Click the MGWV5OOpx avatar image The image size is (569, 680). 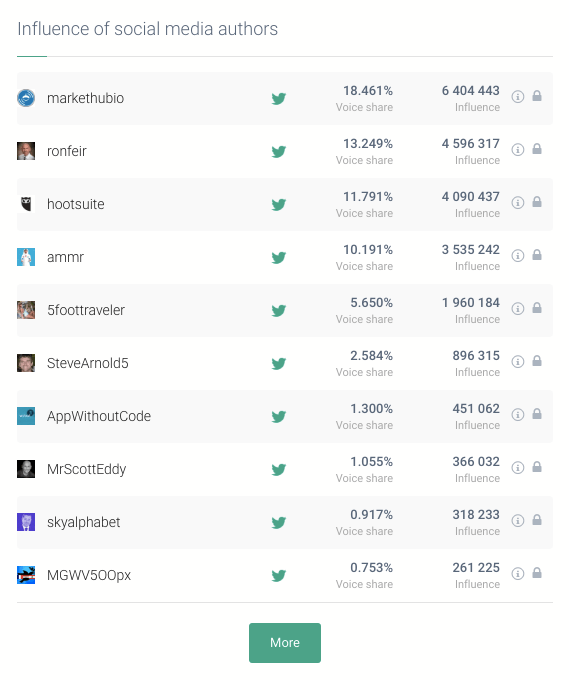(26, 575)
